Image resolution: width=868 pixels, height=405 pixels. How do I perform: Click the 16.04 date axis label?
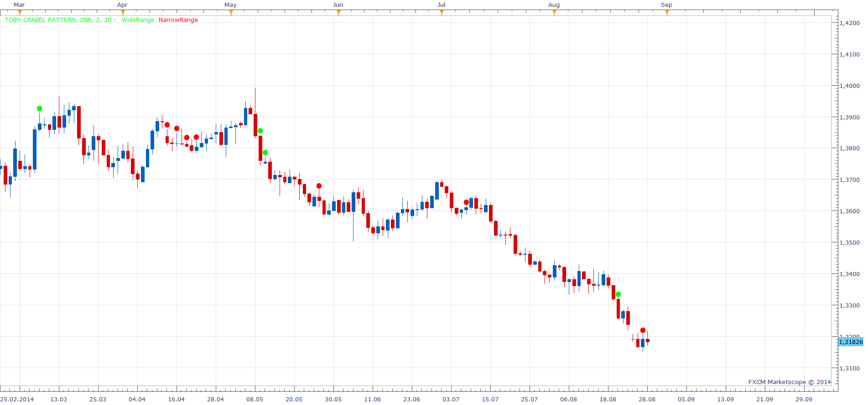pyautogui.click(x=177, y=399)
